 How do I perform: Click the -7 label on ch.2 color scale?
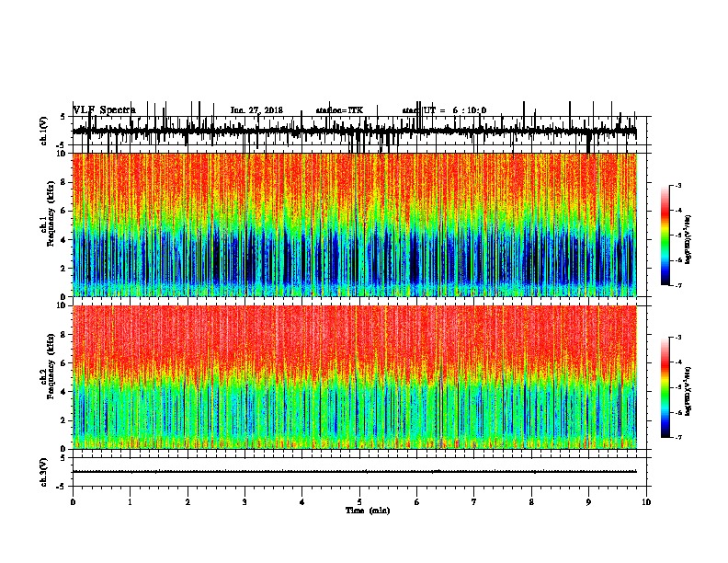(677, 437)
